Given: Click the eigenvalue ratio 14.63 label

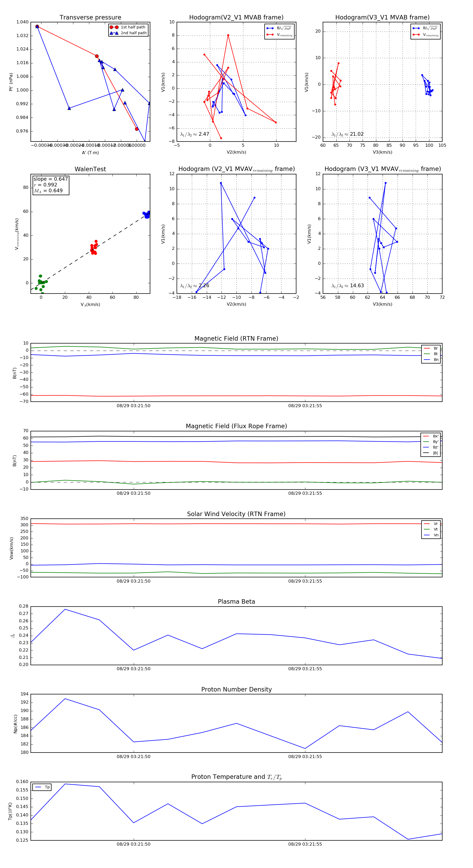Looking at the screenshot, I should coord(347,286).
